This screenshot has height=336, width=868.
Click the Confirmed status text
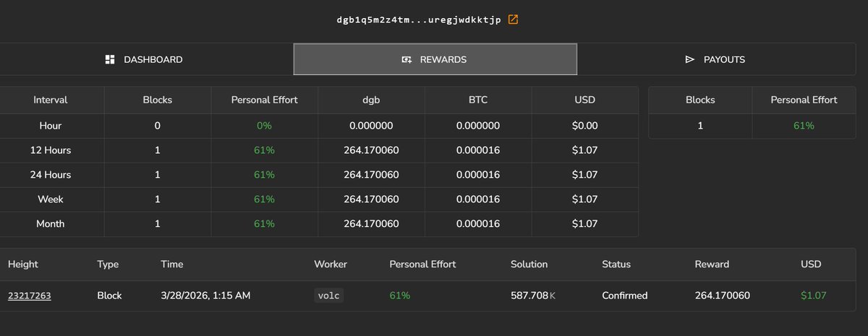625,296
